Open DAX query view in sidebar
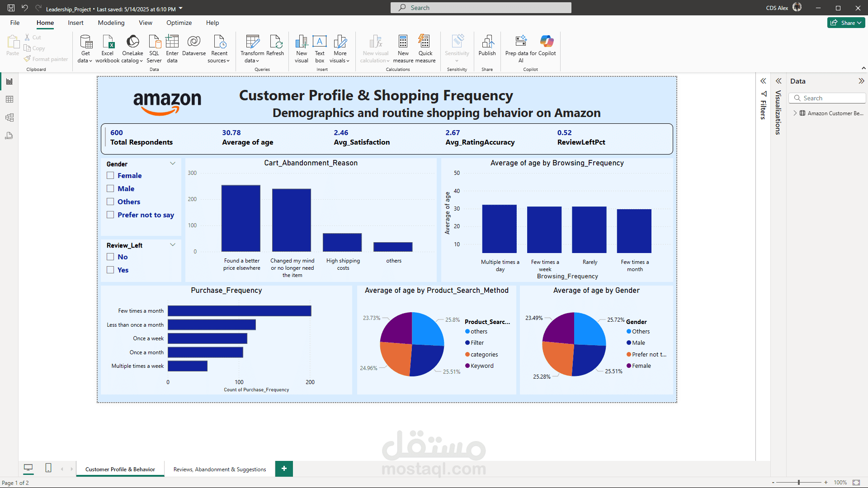This screenshot has height=488, width=868. (x=9, y=136)
